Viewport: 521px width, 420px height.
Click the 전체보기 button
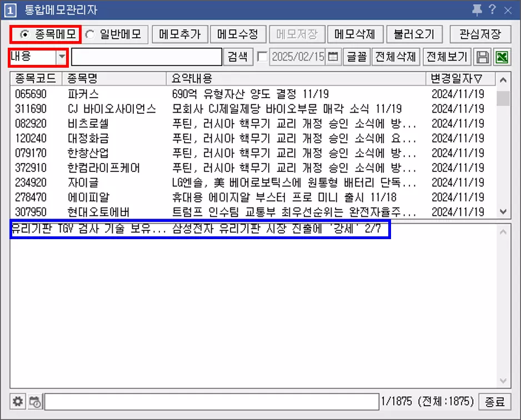pyautogui.click(x=447, y=57)
